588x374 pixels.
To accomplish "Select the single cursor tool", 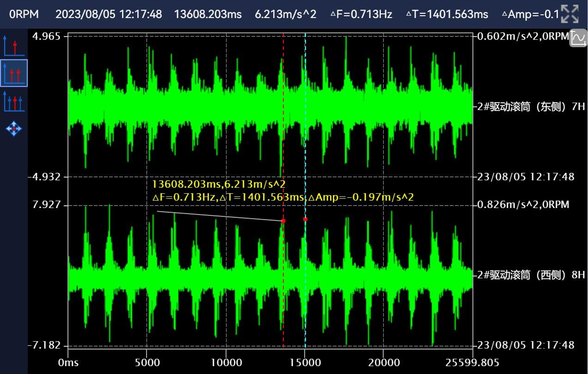I will (13, 45).
